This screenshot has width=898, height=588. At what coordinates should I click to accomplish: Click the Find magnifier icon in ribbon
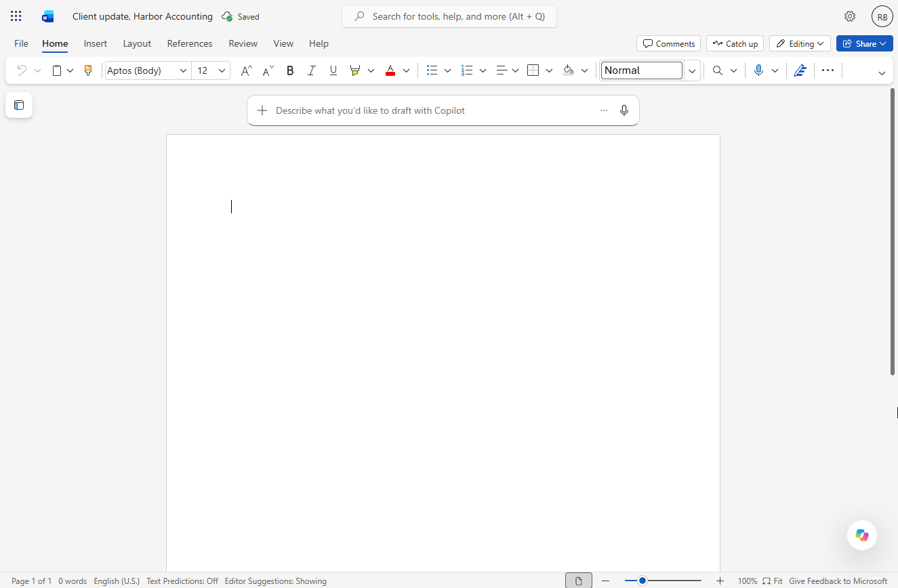click(x=718, y=70)
